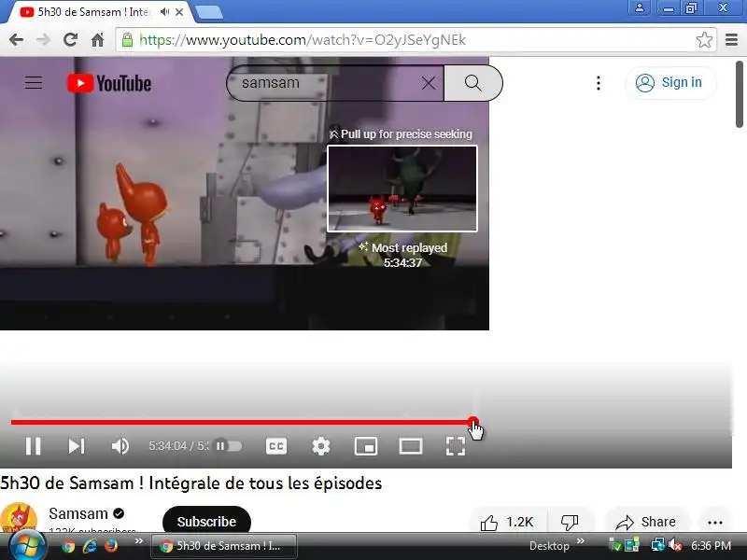Go to the YouTube home logo
Screen dimensions: 747x560
point(109,83)
